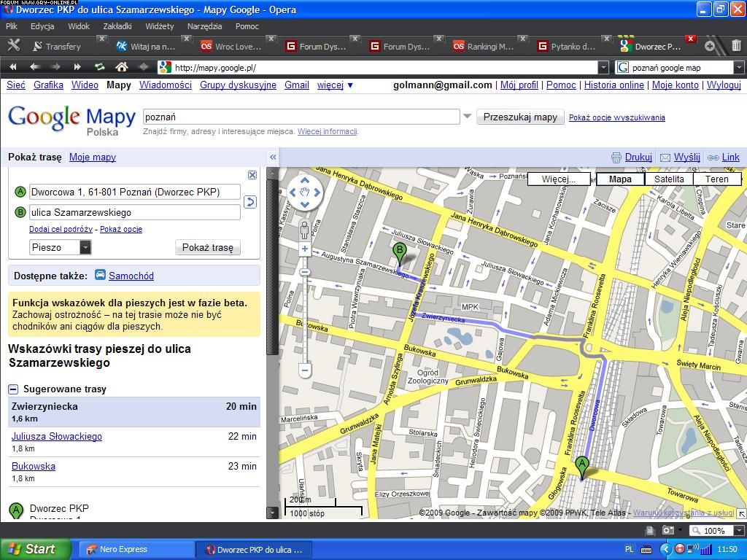Close the Transfery tab
The image size is (747, 560).
(101, 39)
